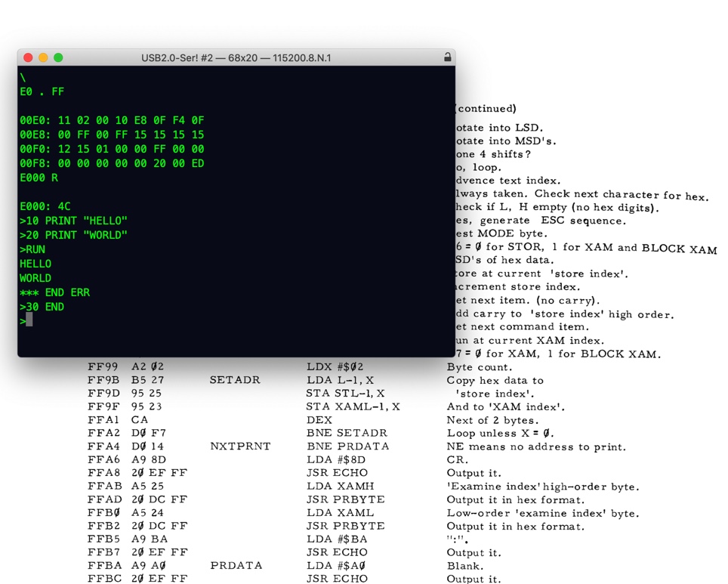Screen dimensions: 728x584
Task: Click the terminal cursor at the last prompt
Action: 29,320
